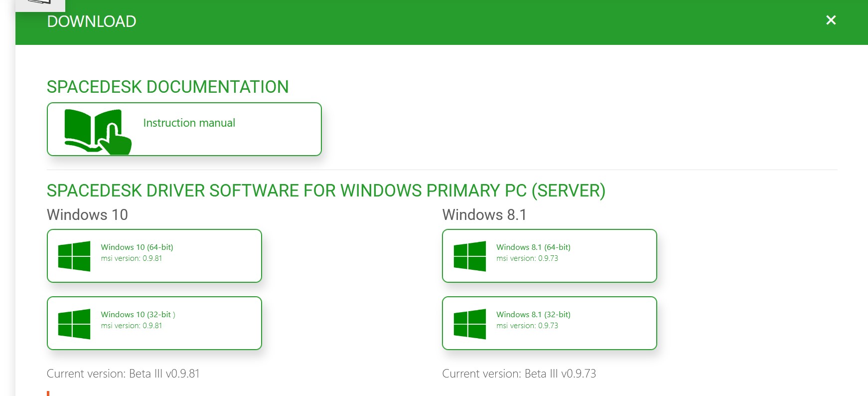
Task: Click Windows logo beside Windows 10 (64-bit)
Action: point(74,256)
